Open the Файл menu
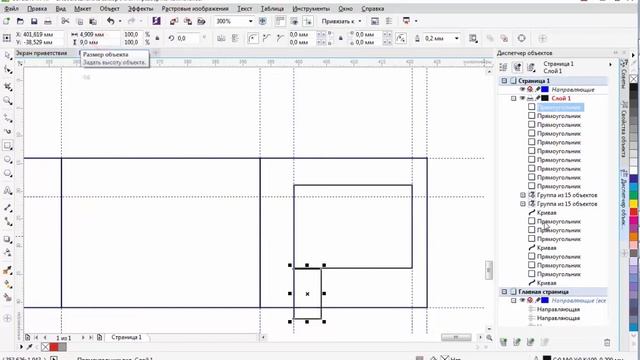 point(11,9)
